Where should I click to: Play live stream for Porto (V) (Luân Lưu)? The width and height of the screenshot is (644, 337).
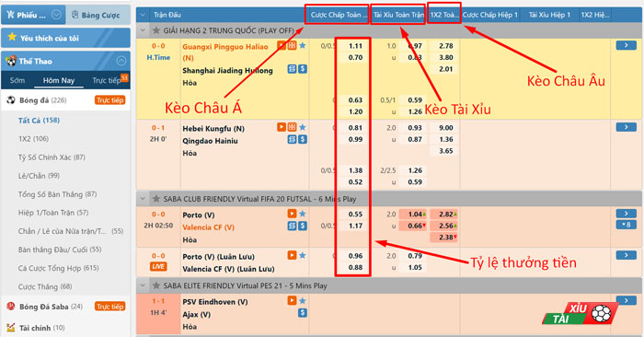pos(292,255)
